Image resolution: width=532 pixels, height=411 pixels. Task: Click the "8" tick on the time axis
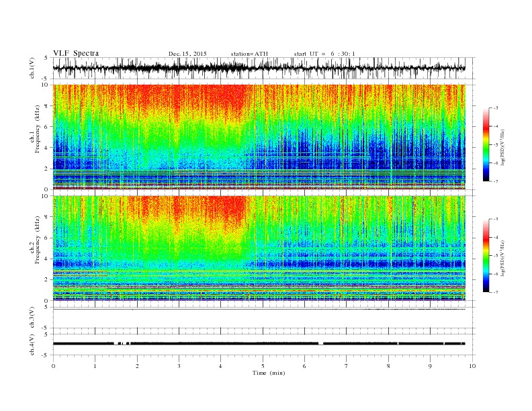coord(388,366)
